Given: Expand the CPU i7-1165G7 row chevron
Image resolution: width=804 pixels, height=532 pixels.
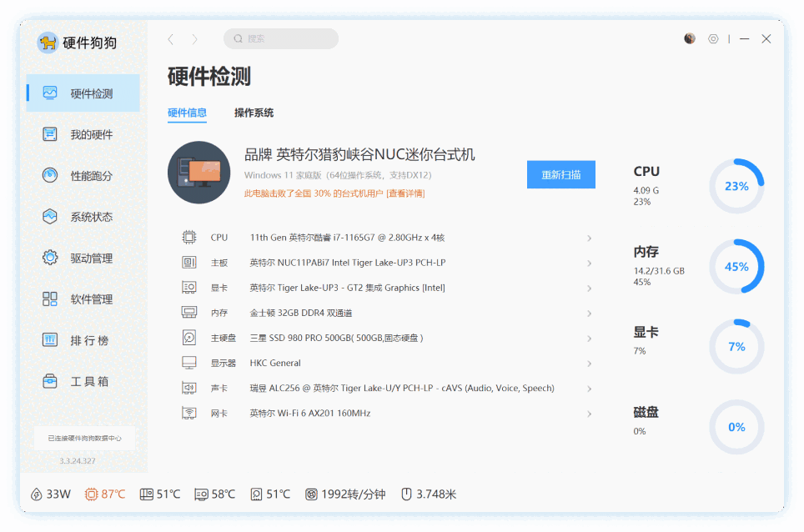Looking at the screenshot, I should coord(589,238).
